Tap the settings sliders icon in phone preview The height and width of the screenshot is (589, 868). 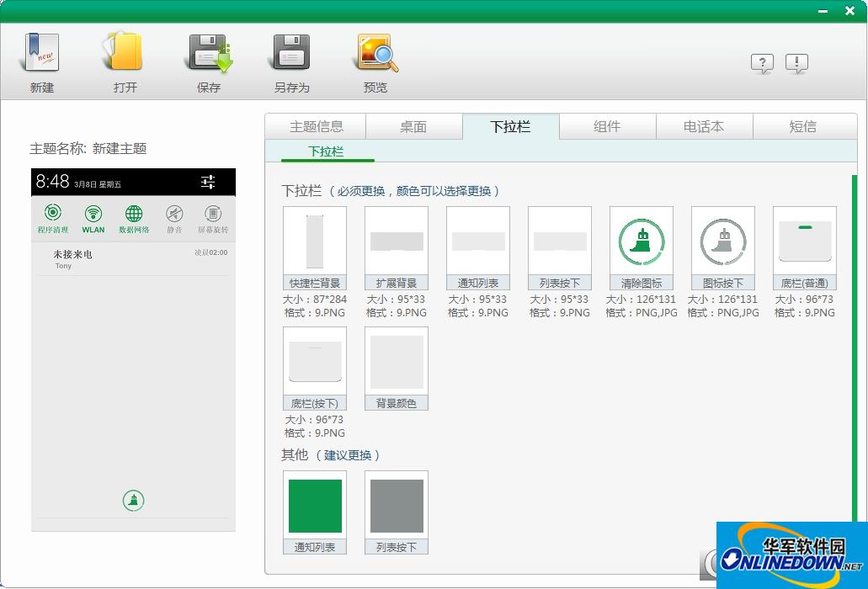[208, 182]
